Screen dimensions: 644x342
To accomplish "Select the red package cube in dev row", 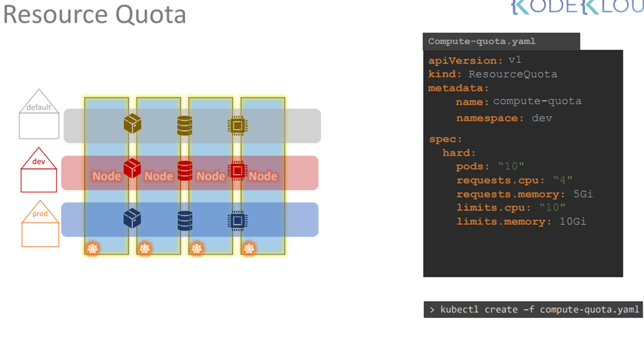I will point(132,168).
